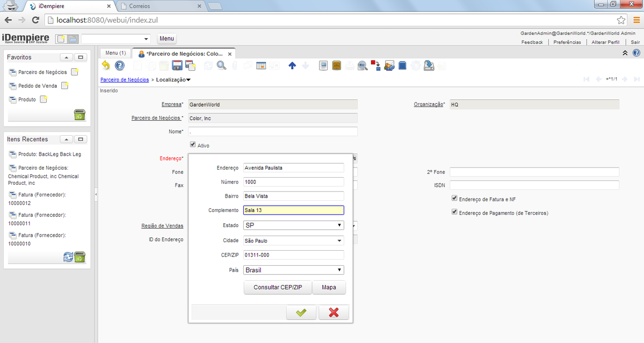Image resolution: width=644 pixels, height=343 pixels.
Task: Cancel address dialog with red X
Action: (334, 312)
